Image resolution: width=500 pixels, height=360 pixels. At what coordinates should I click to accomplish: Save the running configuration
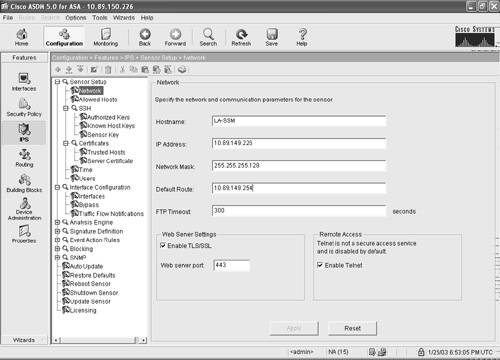272,37
